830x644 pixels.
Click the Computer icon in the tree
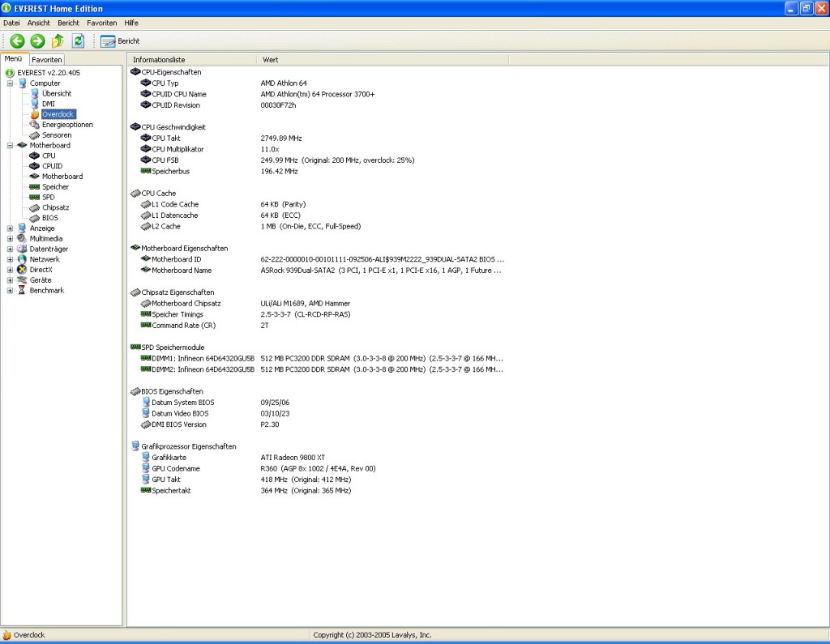pos(22,83)
